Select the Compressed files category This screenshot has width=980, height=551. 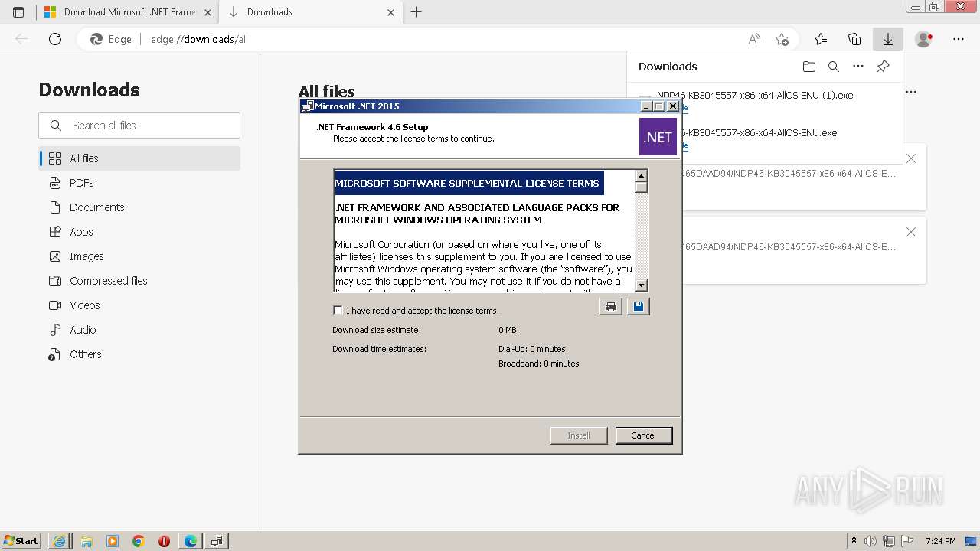tap(139, 281)
